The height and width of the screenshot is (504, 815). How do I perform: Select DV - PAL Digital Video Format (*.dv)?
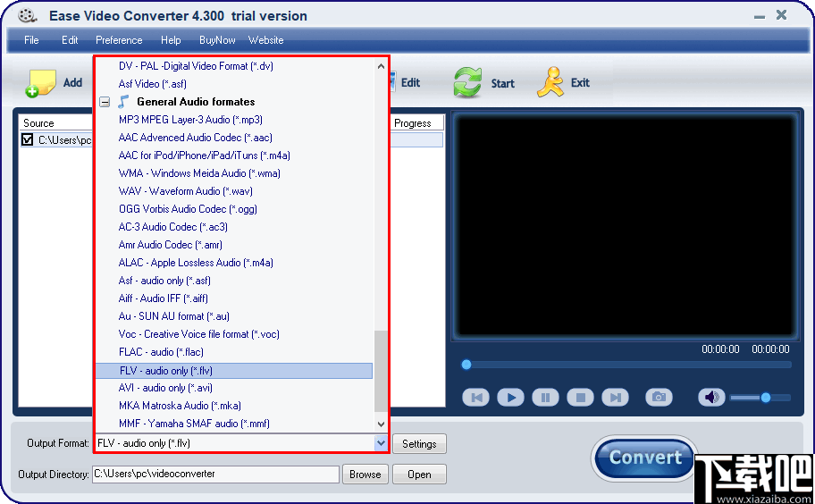click(x=196, y=66)
